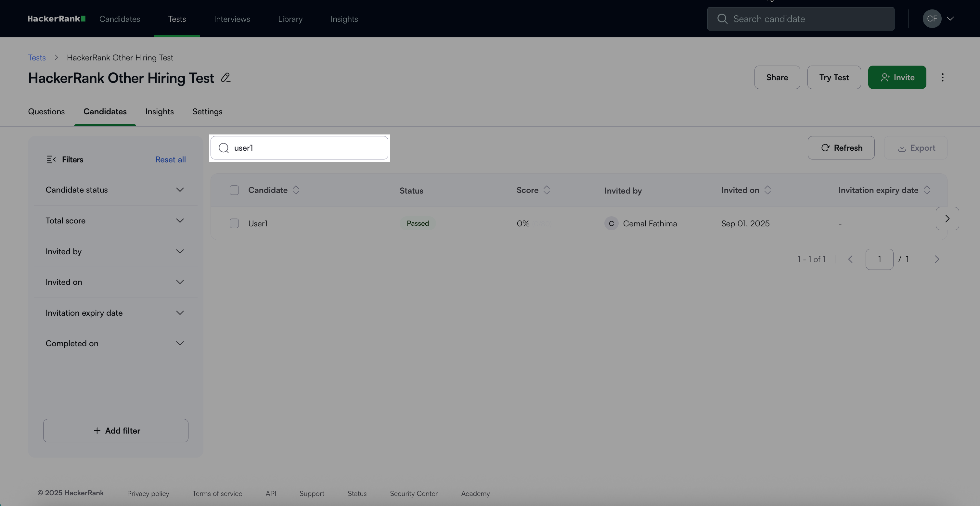
Task: Click the Reset all filters link
Action: (171, 160)
